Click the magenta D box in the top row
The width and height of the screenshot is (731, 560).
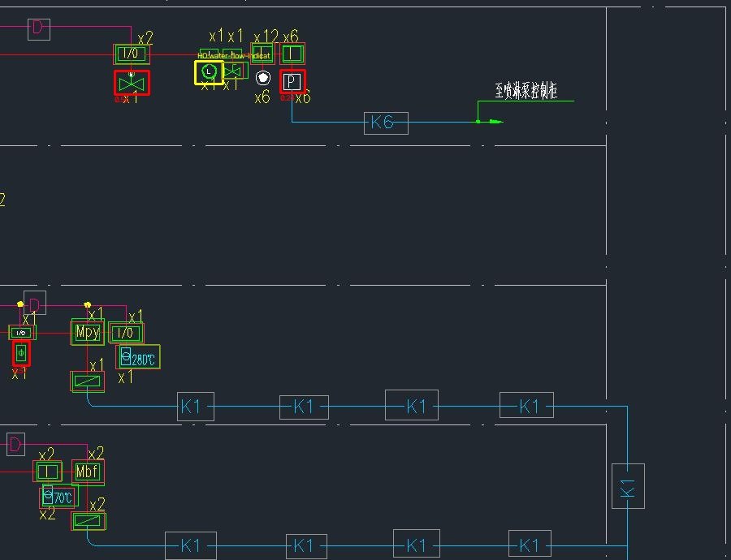[x=39, y=29]
